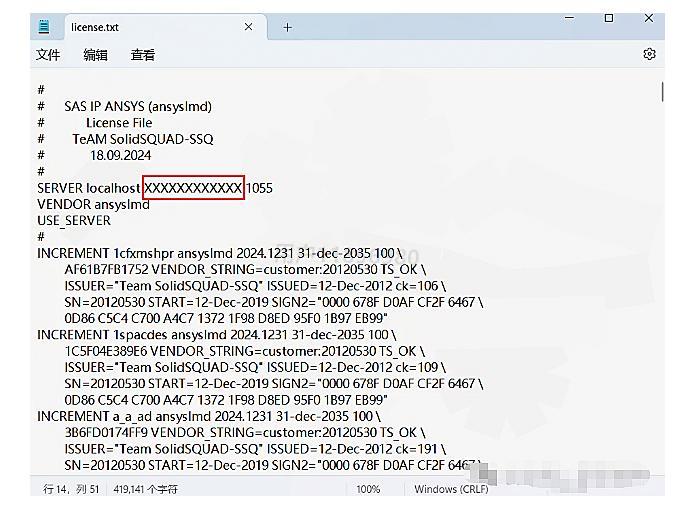
Task: Click the Windows (CRLF) line ending indicator
Action: (451, 489)
